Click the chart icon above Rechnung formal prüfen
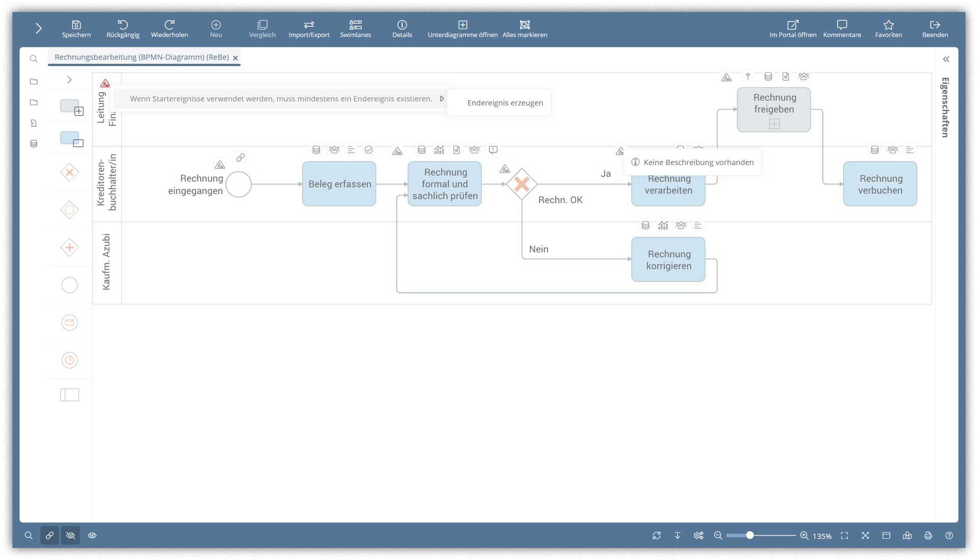Image resolution: width=978 pixels, height=560 pixels. pyautogui.click(x=439, y=150)
